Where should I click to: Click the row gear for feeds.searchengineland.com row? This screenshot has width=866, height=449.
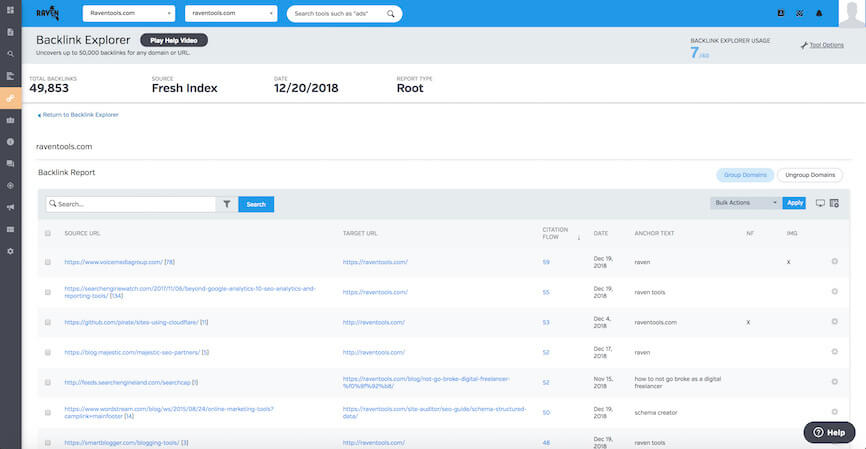[x=835, y=382]
